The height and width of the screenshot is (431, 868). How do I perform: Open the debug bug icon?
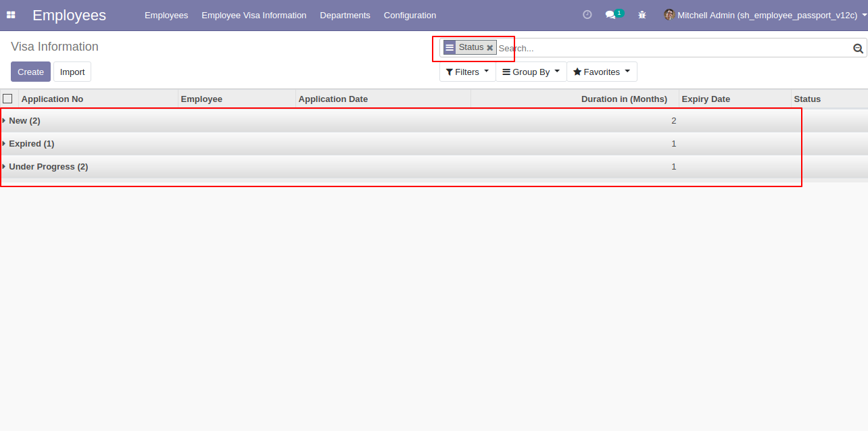(642, 15)
